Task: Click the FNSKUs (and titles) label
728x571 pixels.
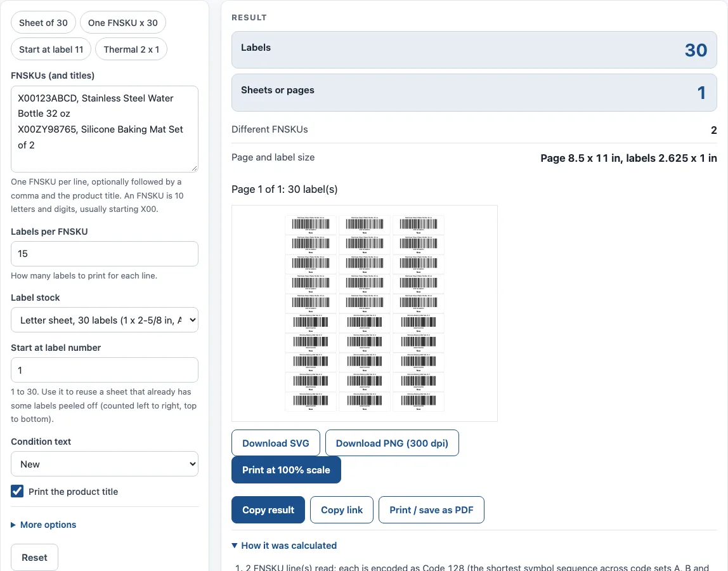Action: point(53,75)
